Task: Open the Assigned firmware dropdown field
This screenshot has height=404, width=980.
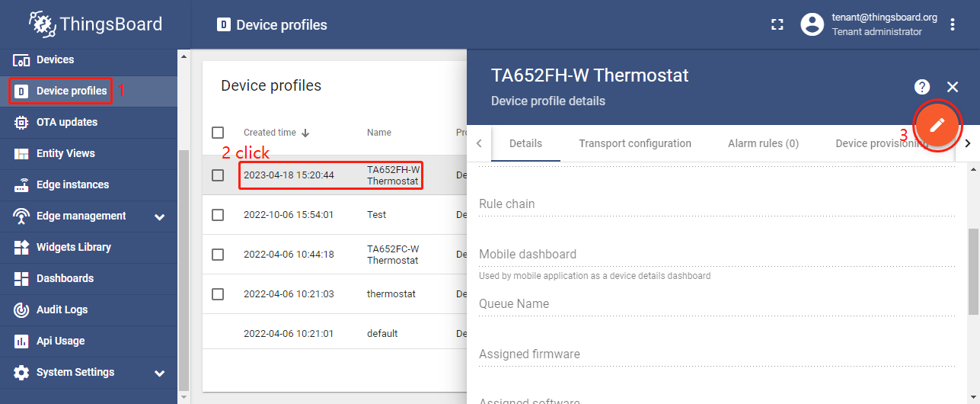Action: [x=717, y=354]
